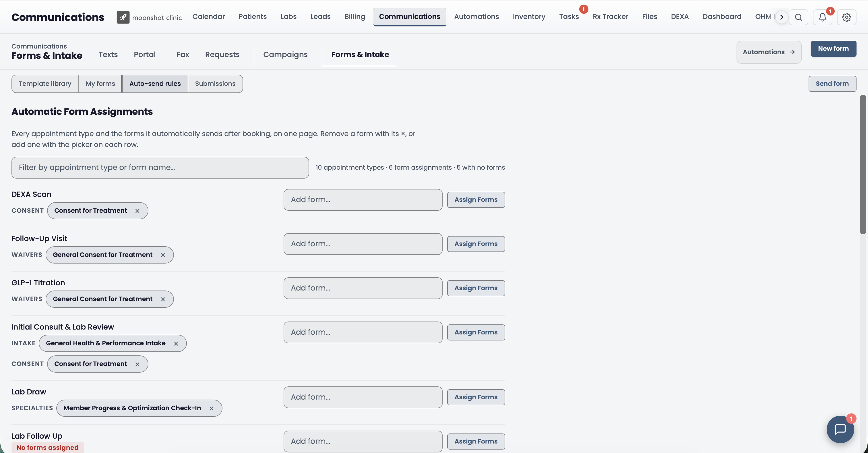Open Inventory in top navigation
The width and height of the screenshot is (868, 453).
click(529, 17)
